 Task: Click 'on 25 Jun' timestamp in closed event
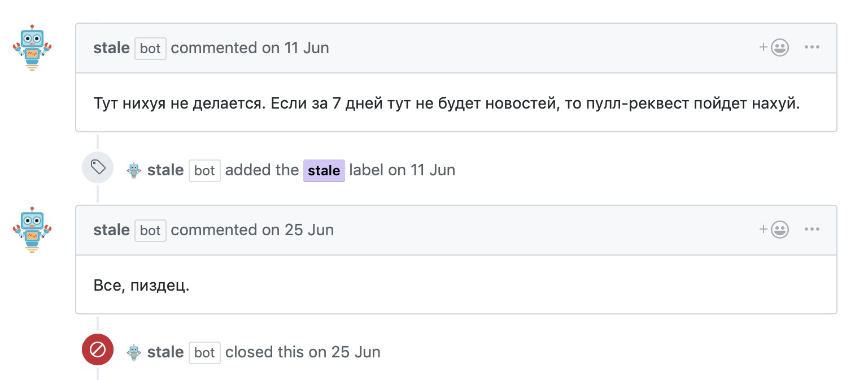tap(344, 352)
